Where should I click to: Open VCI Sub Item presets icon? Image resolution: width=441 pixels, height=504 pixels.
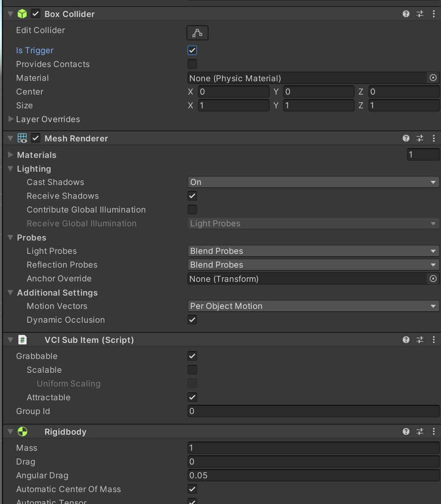point(420,340)
